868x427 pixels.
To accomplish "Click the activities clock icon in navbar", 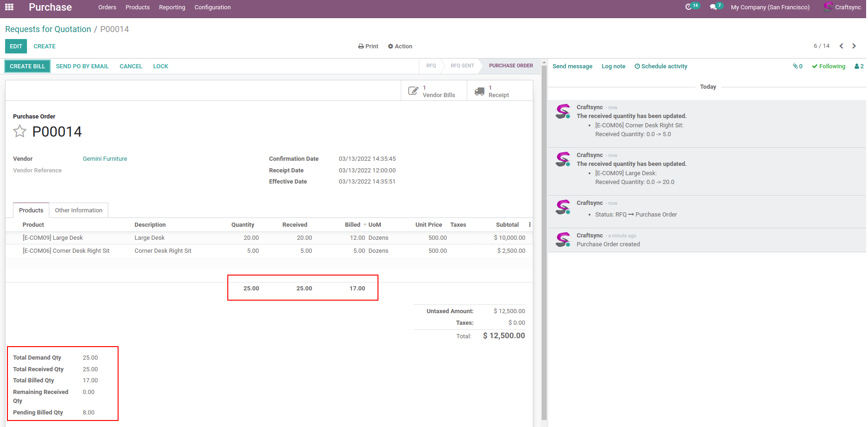I will [x=689, y=7].
